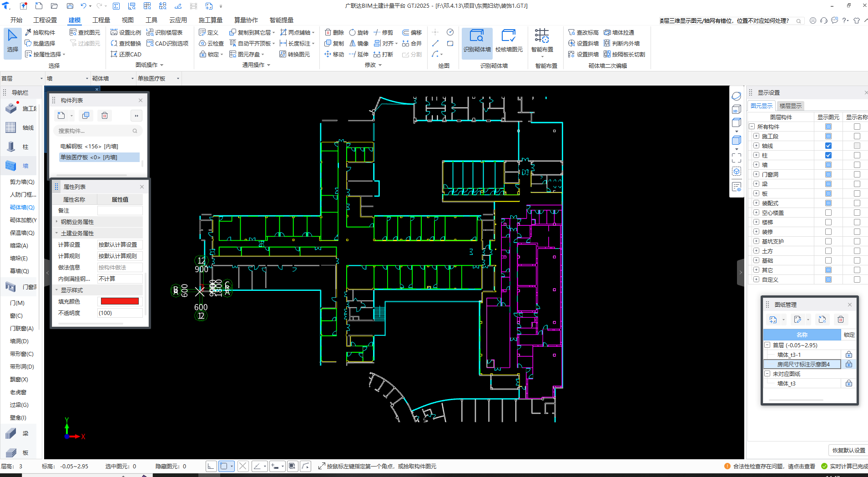Toggle 显示图元 checkbox for 门窗洞
Viewport: 868px width, 477px height.
click(x=828, y=174)
